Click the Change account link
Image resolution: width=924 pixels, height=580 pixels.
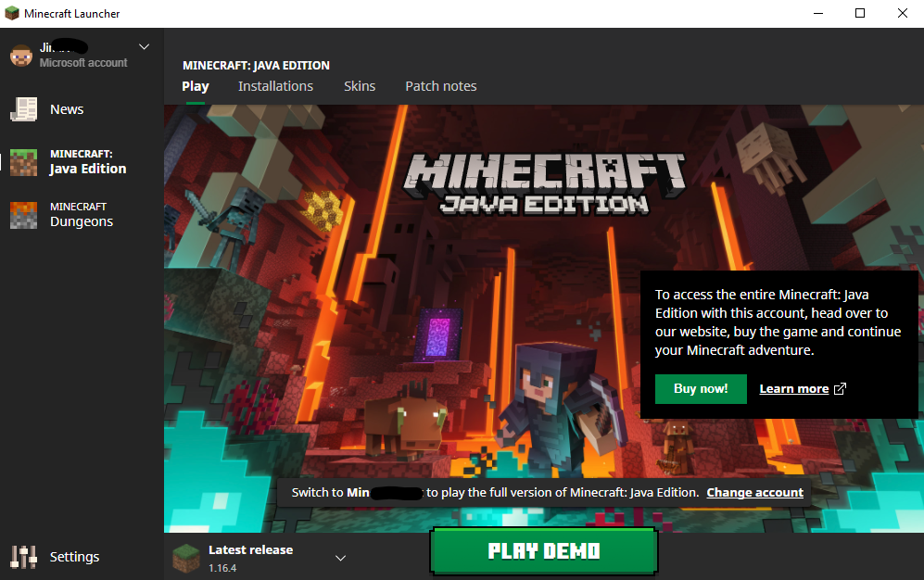(755, 492)
